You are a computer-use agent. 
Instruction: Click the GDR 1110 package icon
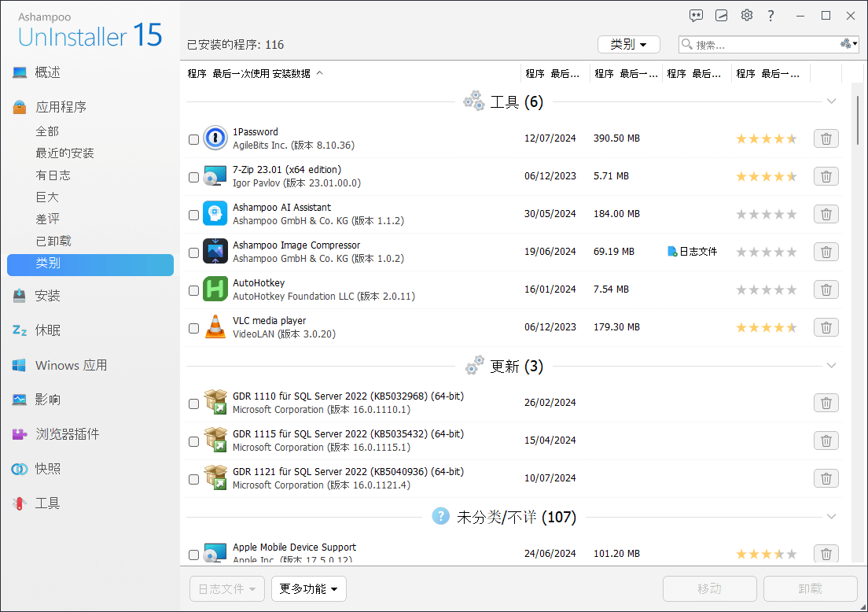[x=215, y=402]
